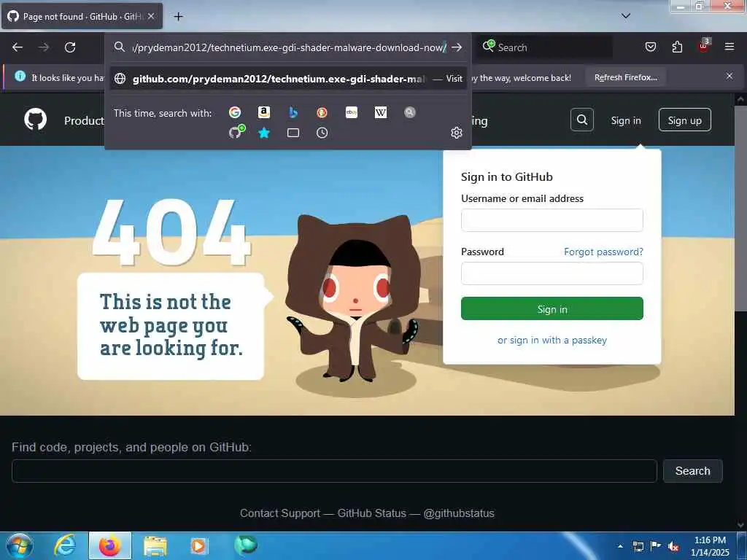Open the Extensions puzzle icon
This screenshot has width=747, height=560.
pyautogui.click(x=677, y=47)
